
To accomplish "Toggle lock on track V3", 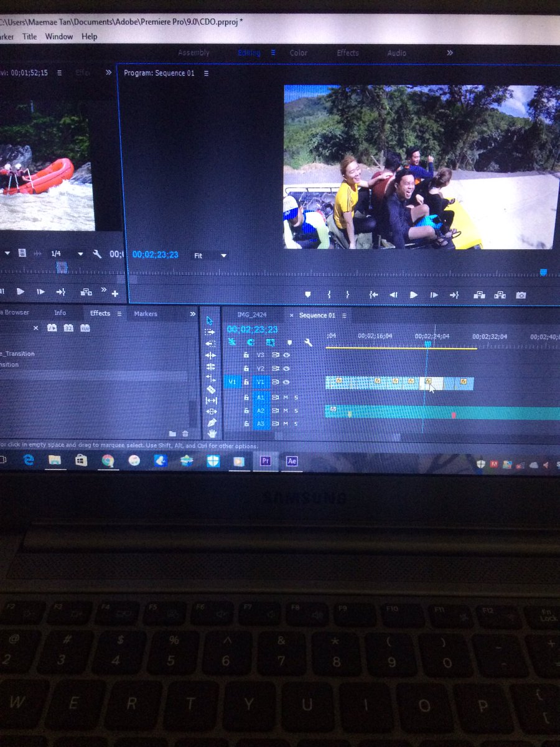I will (x=246, y=355).
